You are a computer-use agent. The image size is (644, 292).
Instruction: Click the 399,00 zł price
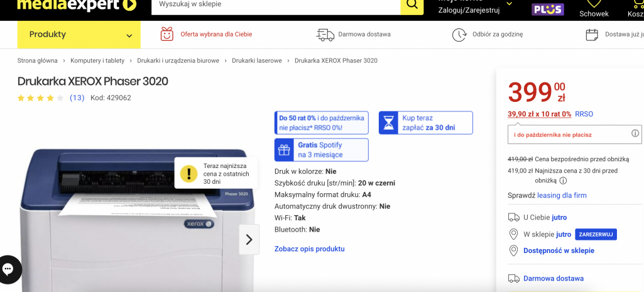click(537, 92)
